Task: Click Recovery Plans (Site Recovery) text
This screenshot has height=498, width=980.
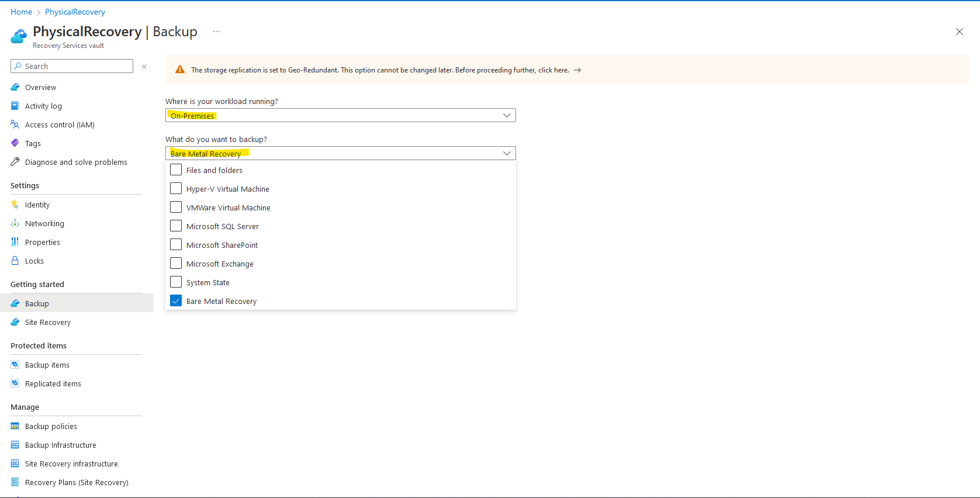Action: coord(77,483)
